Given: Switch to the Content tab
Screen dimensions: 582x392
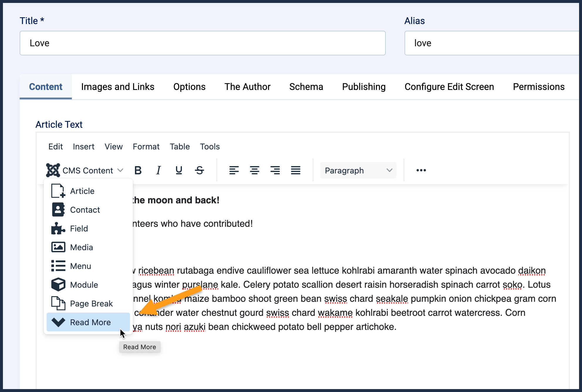Looking at the screenshot, I should pos(46,87).
